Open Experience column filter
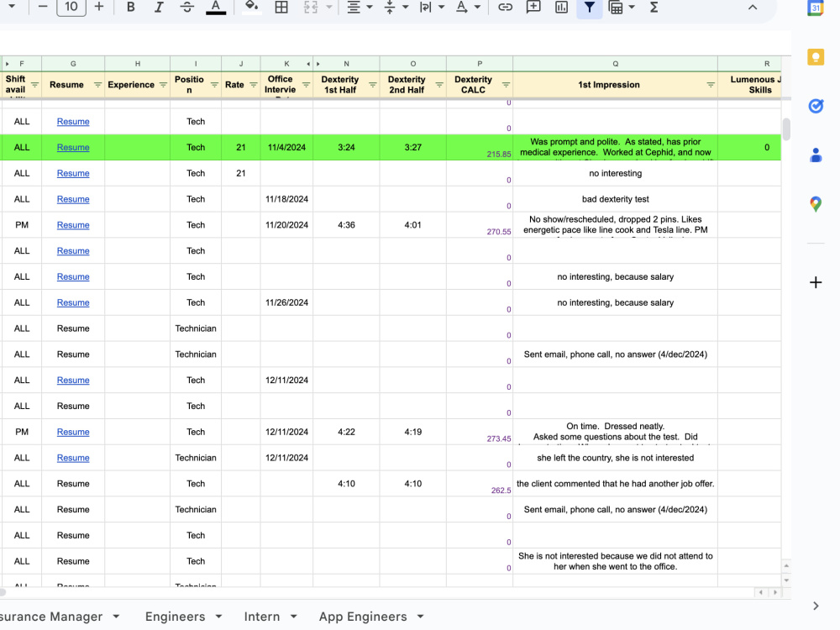The image size is (840, 630). coord(163,85)
